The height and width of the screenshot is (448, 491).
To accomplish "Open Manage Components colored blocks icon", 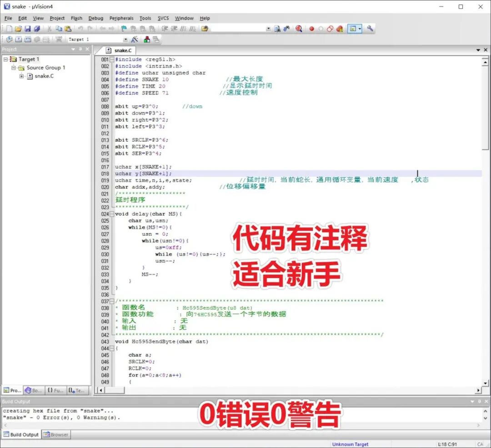I will pyautogui.click(x=146, y=40).
